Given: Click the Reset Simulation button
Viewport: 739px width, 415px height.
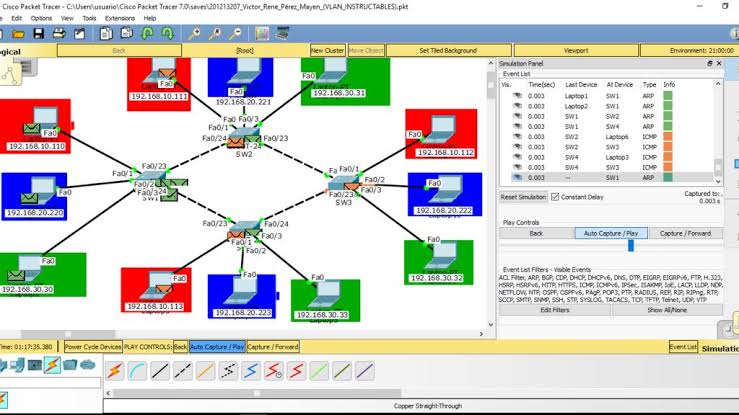Looking at the screenshot, I should click(x=523, y=197).
